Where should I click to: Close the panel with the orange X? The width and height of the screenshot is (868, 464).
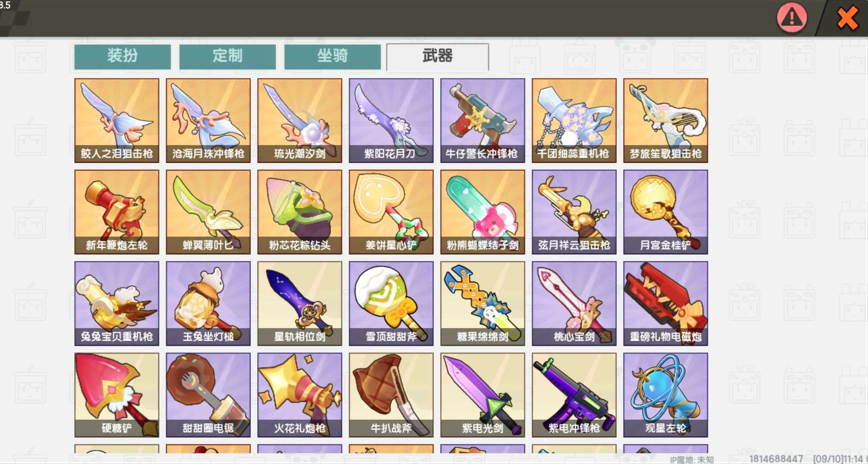[x=847, y=18]
